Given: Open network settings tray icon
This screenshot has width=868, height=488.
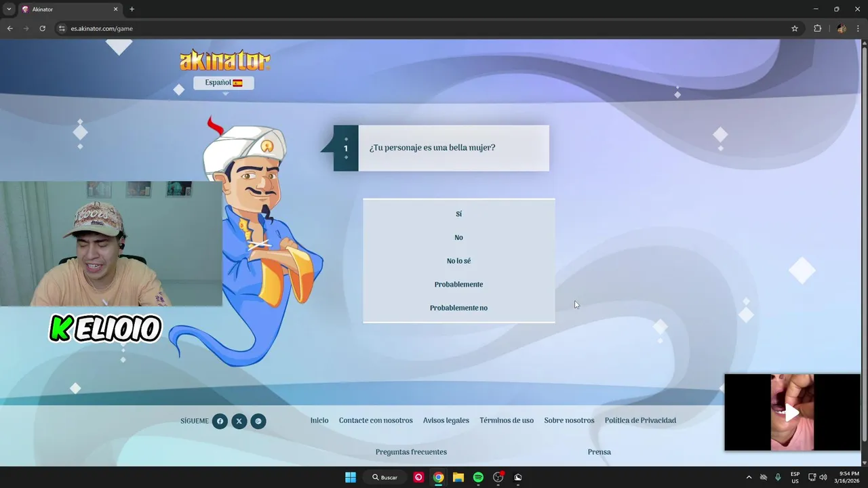Looking at the screenshot, I should (x=812, y=477).
